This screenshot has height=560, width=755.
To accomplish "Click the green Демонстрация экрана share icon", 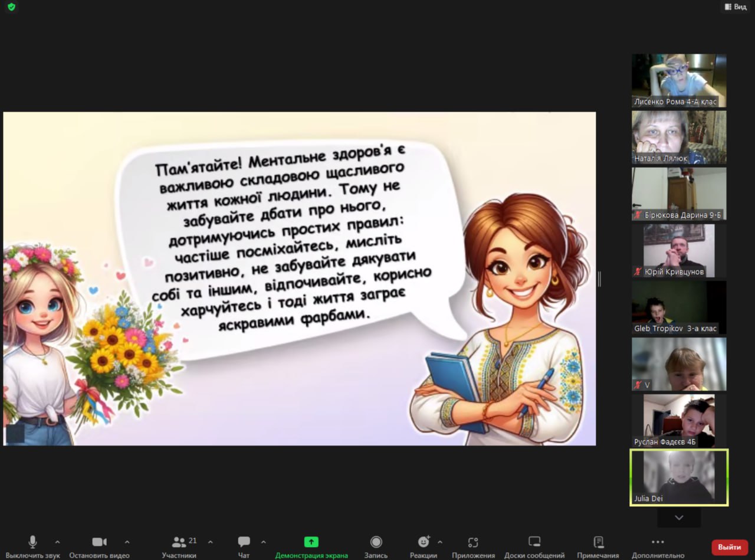I will tap(311, 542).
